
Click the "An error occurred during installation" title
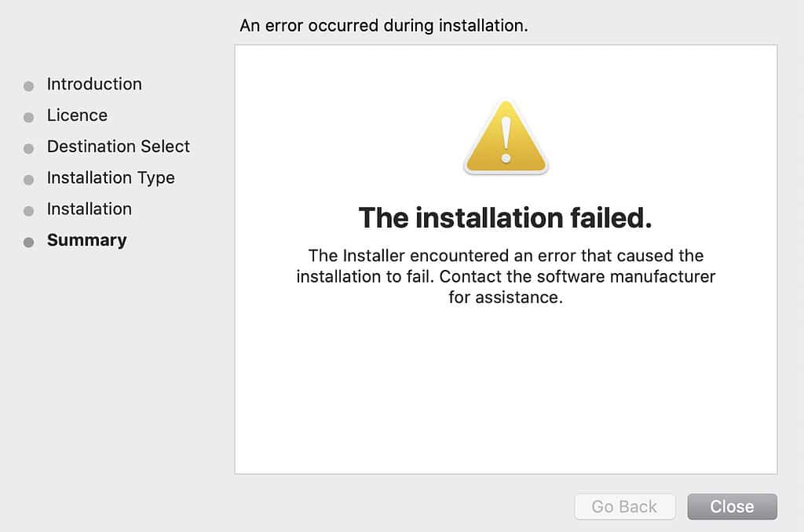tap(383, 26)
